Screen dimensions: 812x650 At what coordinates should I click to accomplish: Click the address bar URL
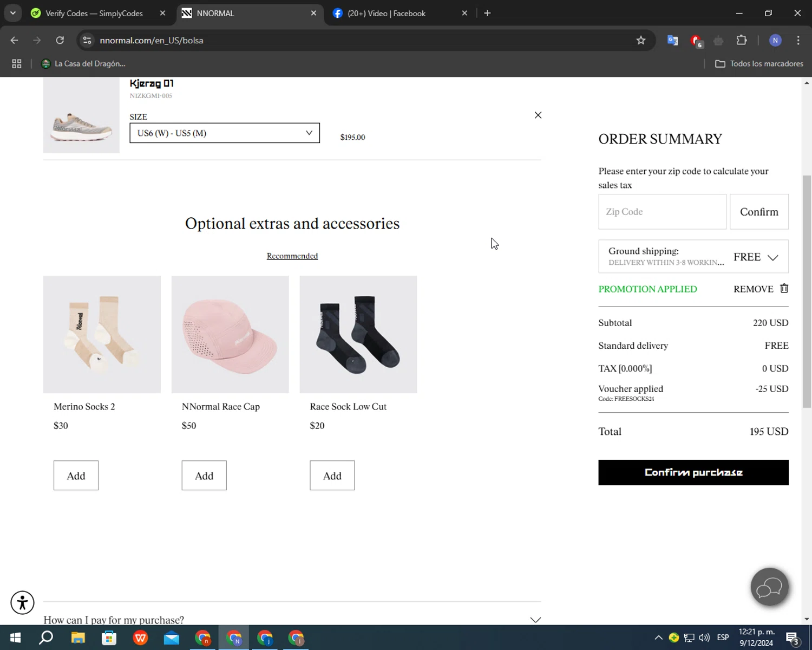tap(152, 41)
